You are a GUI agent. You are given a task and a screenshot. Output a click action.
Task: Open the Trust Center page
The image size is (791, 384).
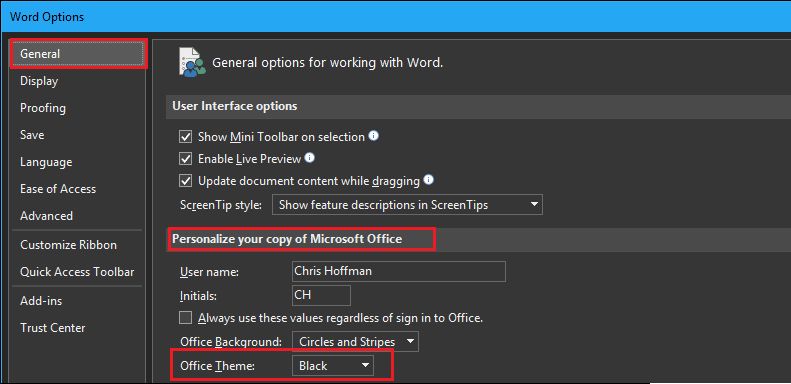pos(52,327)
